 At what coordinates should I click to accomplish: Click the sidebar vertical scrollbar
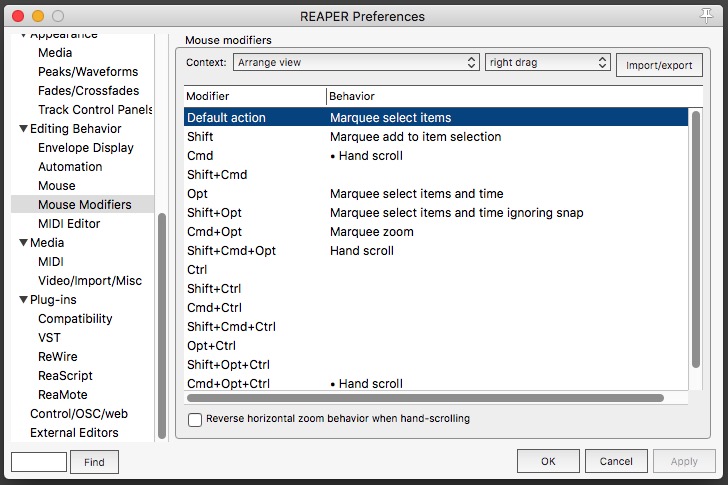[x=162, y=310]
